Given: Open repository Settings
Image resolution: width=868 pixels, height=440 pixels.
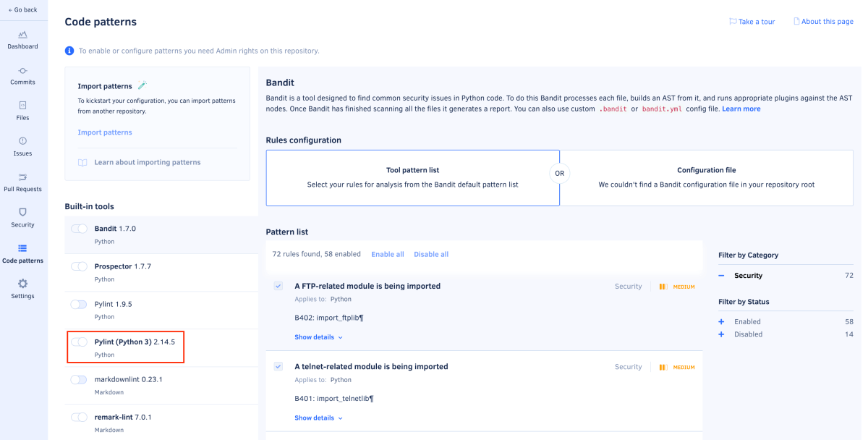Looking at the screenshot, I should click(x=22, y=289).
